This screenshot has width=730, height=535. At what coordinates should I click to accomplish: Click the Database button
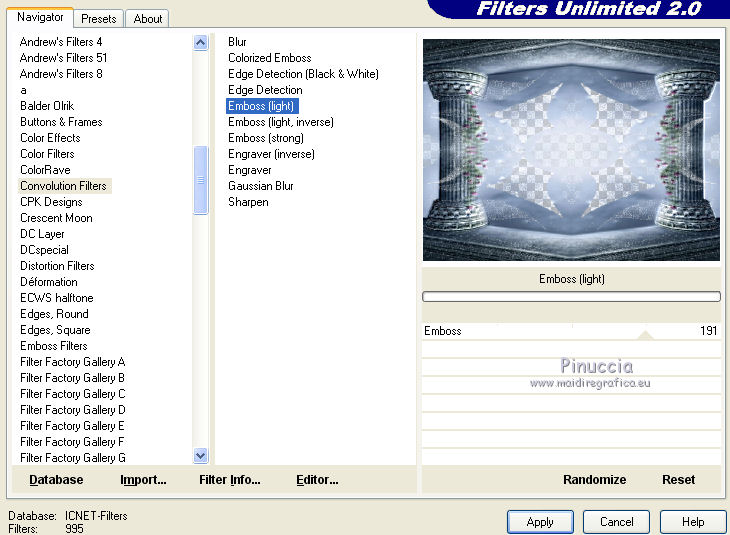(56, 480)
